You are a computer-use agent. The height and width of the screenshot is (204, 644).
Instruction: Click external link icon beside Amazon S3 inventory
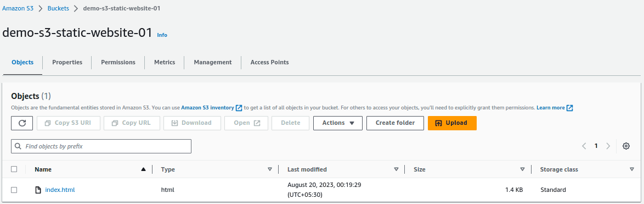click(x=239, y=108)
